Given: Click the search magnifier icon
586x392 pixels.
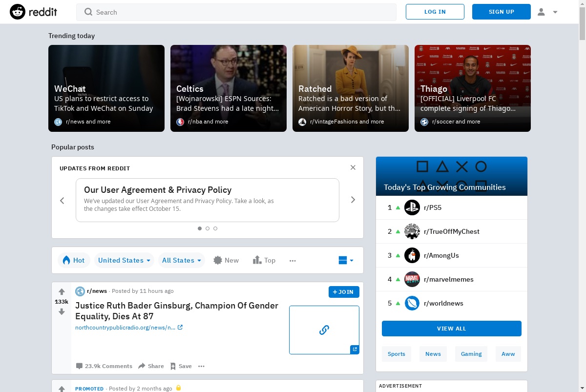Looking at the screenshot, I should point(88,12).
